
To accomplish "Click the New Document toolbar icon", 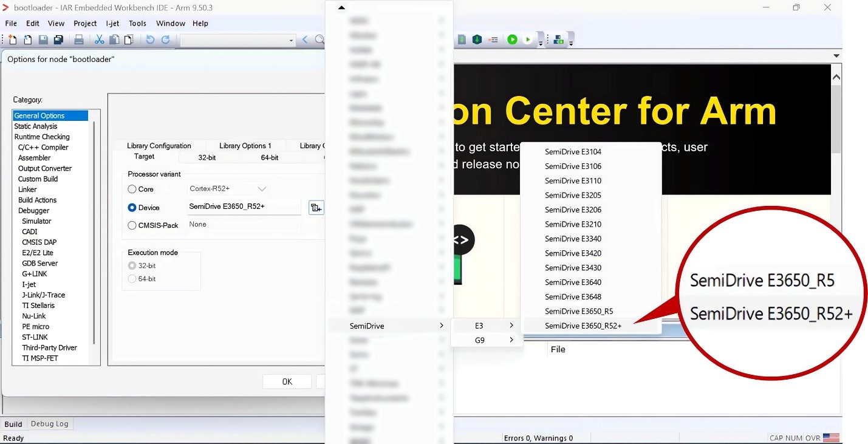I will pos(13,40).
